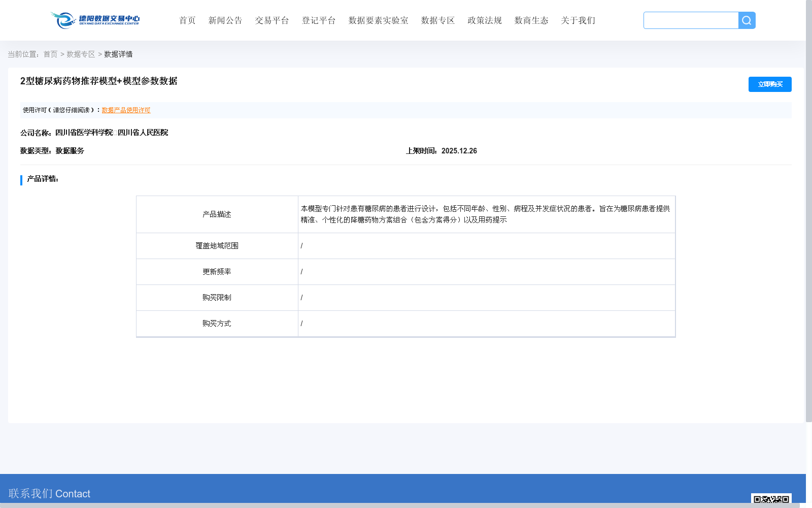This screenshot has width=812, height=508.
Task: Click the horizontal scrollbar at the bottom
Action: [400, 505]
